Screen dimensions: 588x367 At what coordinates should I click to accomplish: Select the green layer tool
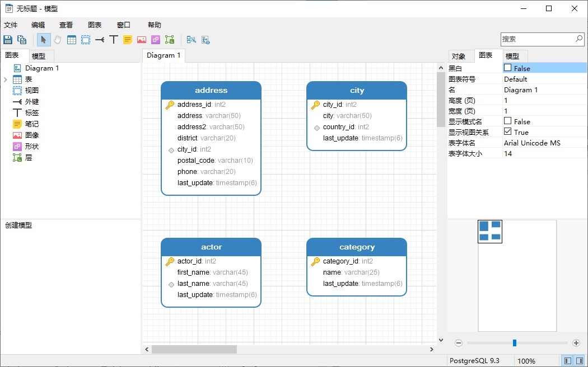pyautogui.click(x=170, y=39)
